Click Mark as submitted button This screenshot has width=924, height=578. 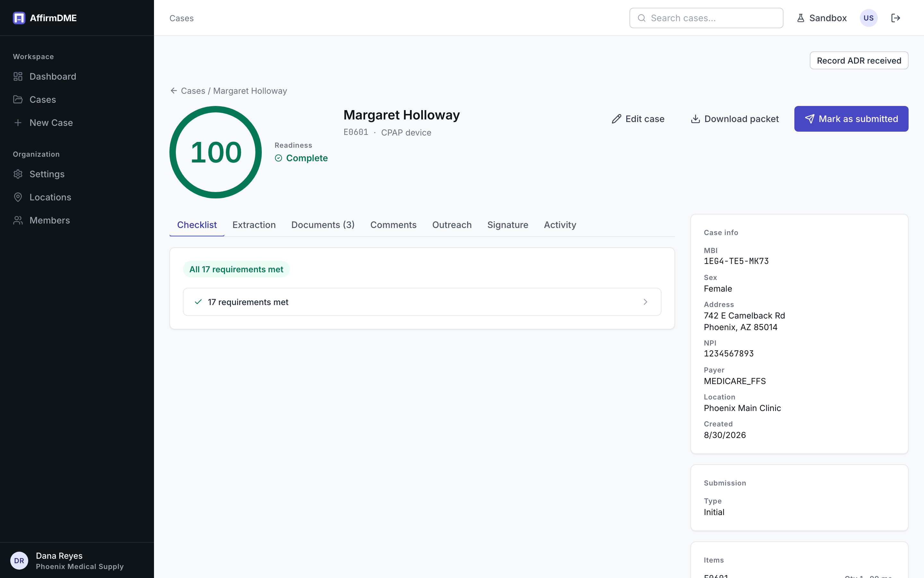pyautogui.click(x=851, y=119)
